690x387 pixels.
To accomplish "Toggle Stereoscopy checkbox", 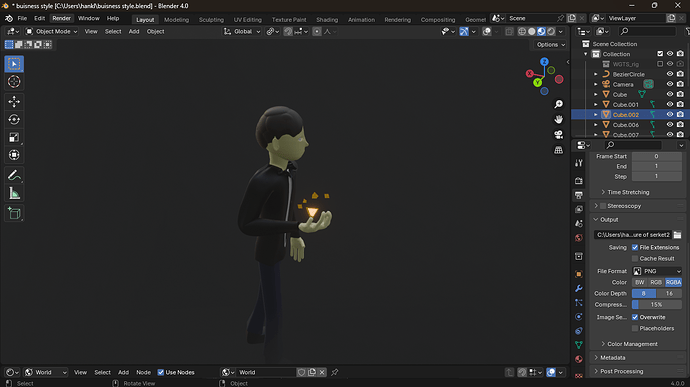I will coord(603,206).
